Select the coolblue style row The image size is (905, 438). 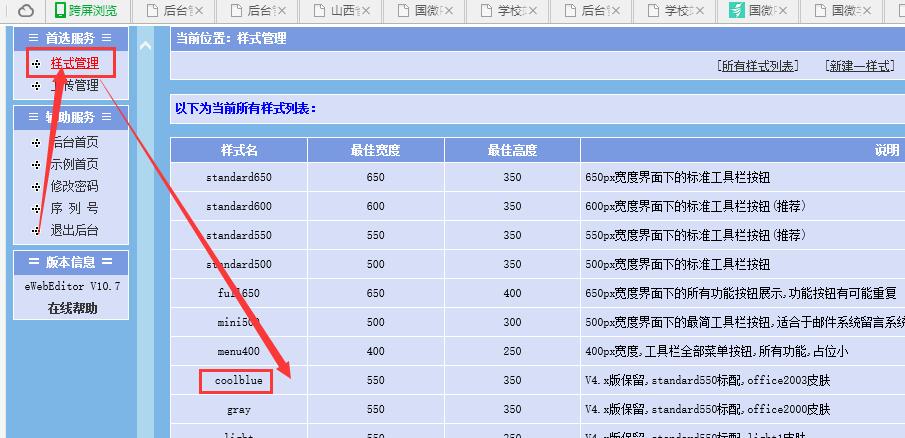click(x=238, y=381)
